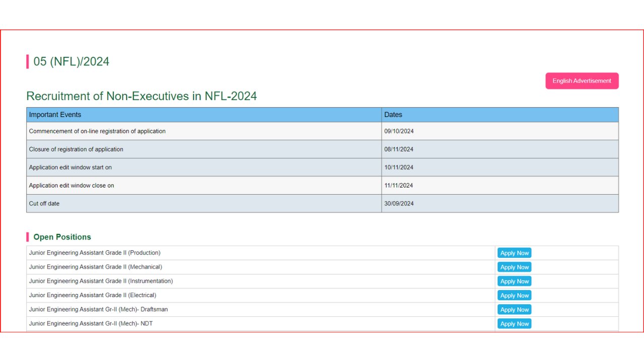The height and width of the screenshot is (362, 644).
Task: Apply Now for Gr-II (Mech)- NDT
Action: [514, 323]
